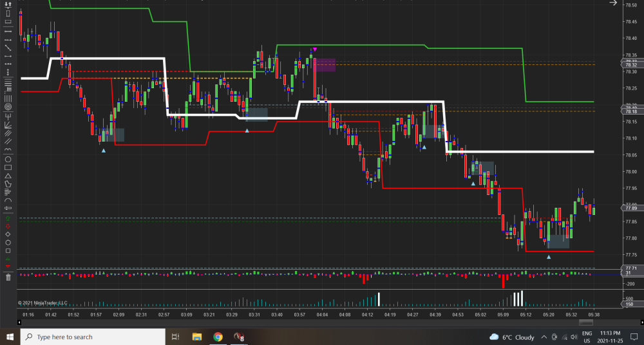Open the 6°C Cloudy weather widget
The width and height of the screenshot is (644, 345).
click(x=512, y=337)
